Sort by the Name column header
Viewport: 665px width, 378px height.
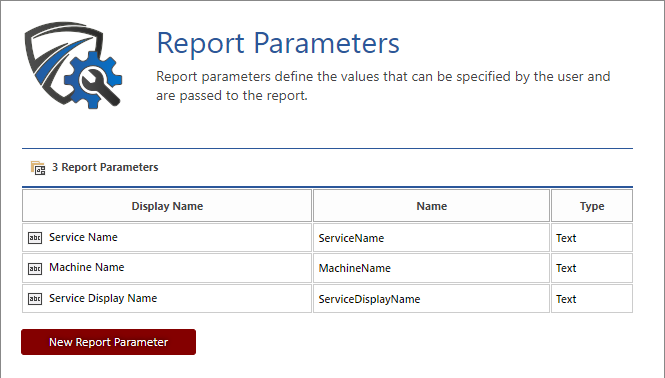[x=431, y=206]
